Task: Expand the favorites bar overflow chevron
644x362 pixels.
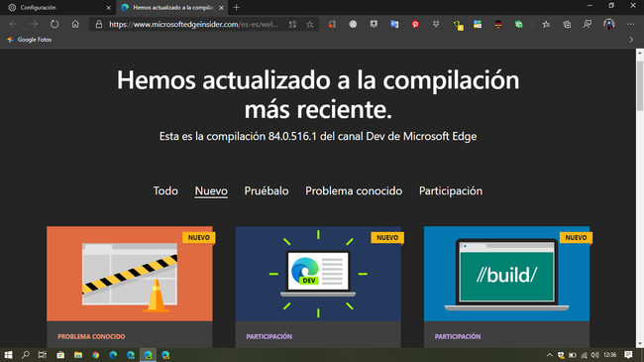Action: point(631,40)
